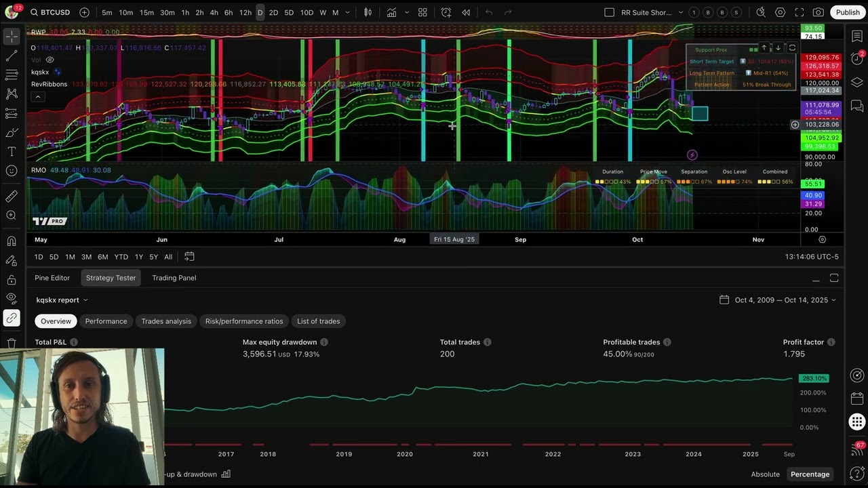Image resolution: width=868 pixels, height=488 pixels.
Task: Toggle the Vol indicator visibility eye
Action: pyautogui.click(x=50, y=60)
